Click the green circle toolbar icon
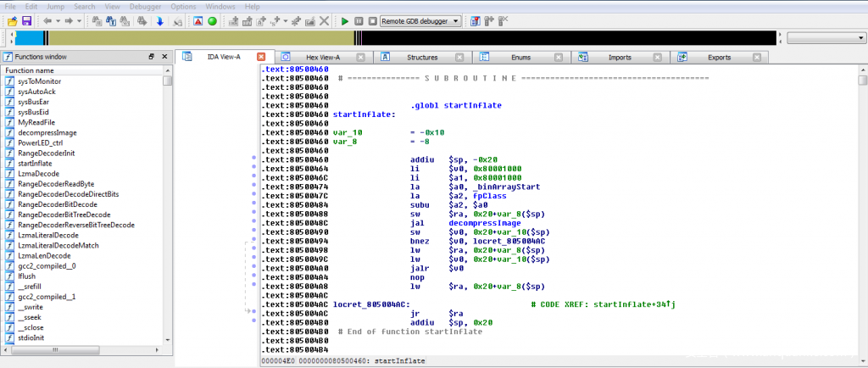The height and width of the screenshot is (368, 868). click(212, 20)
